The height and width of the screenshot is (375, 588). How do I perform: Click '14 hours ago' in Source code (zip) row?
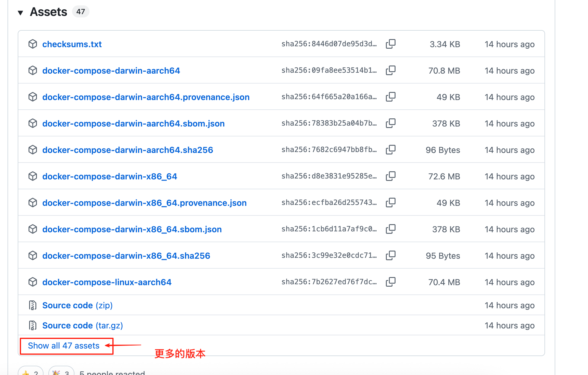coord(510,305)
